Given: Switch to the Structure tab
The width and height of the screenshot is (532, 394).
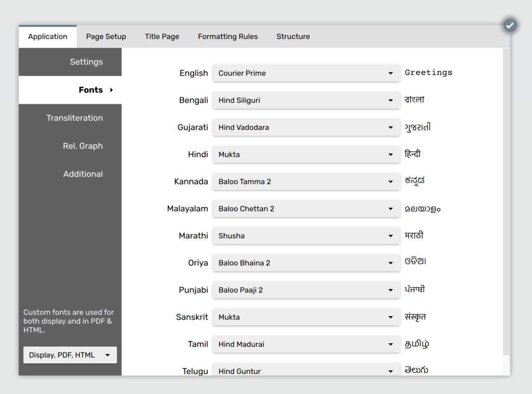Looking at the screenshot, I should [x=293, y=36].
